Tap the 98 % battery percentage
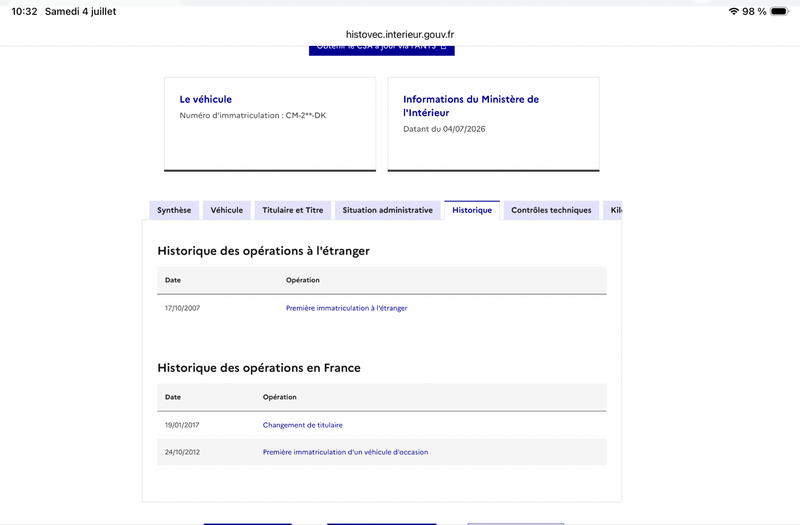This screenshot has width=800, height=525. 754,11
